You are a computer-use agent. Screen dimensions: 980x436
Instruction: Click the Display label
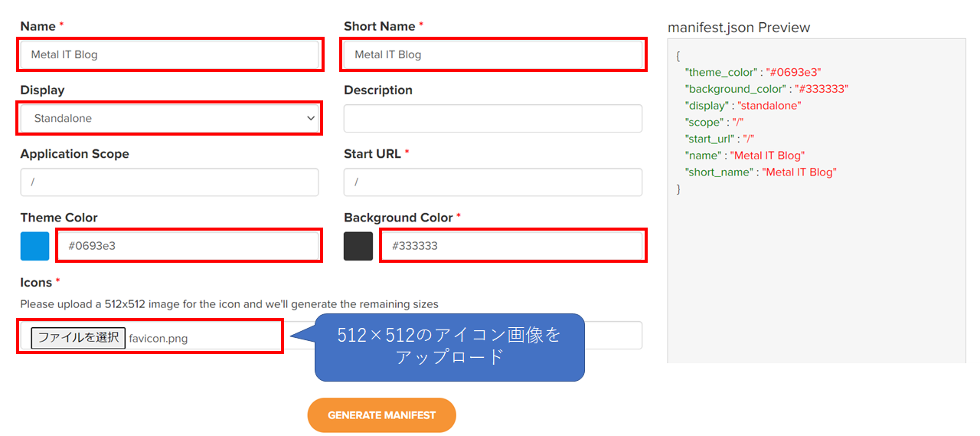point(42,90)
